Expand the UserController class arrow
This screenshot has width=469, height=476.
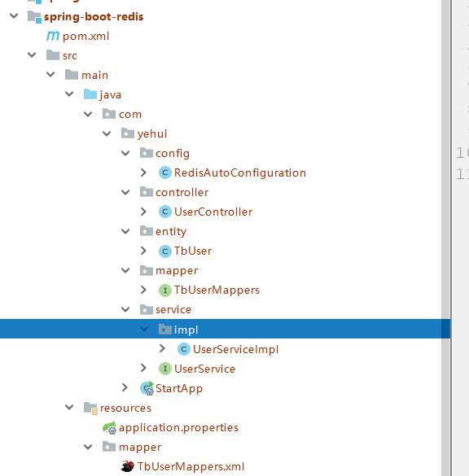click(143, 212)
